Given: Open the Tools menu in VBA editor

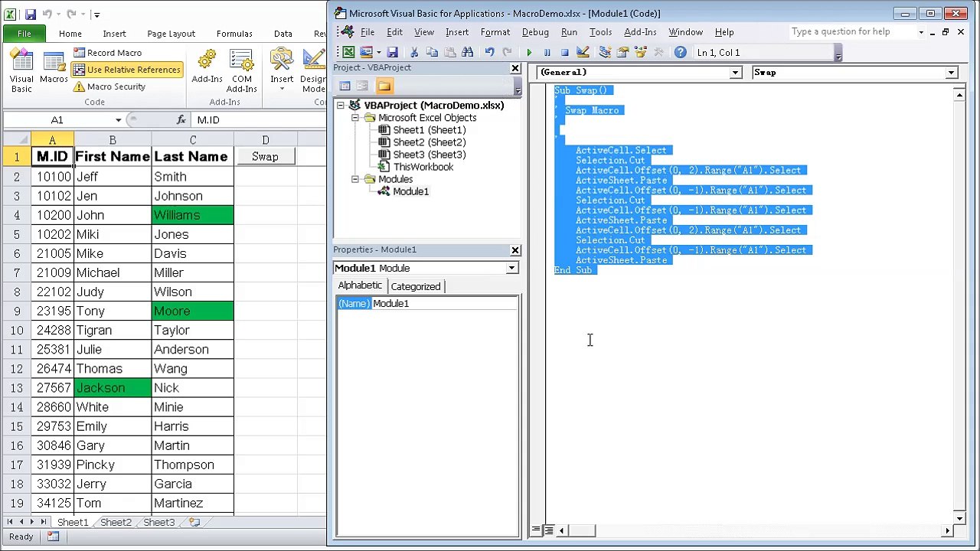Looking at the screenshot, I should [x=600, y=32].
